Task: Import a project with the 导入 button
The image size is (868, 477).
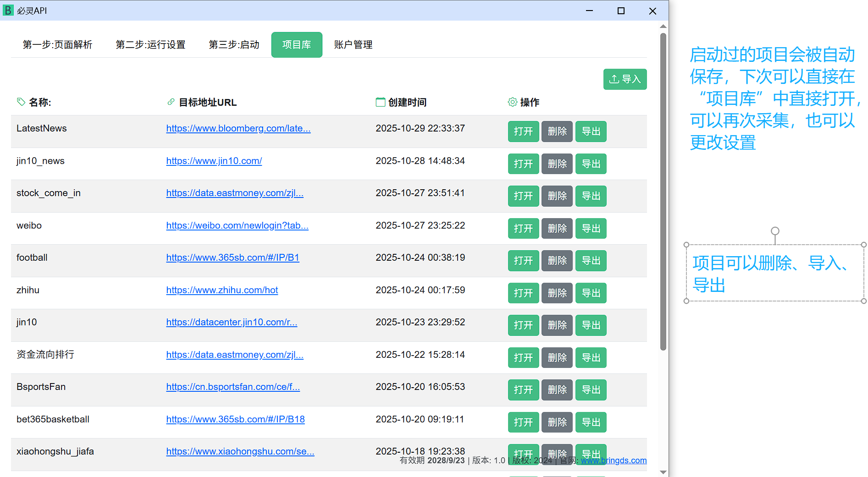Action: [625, 79]
